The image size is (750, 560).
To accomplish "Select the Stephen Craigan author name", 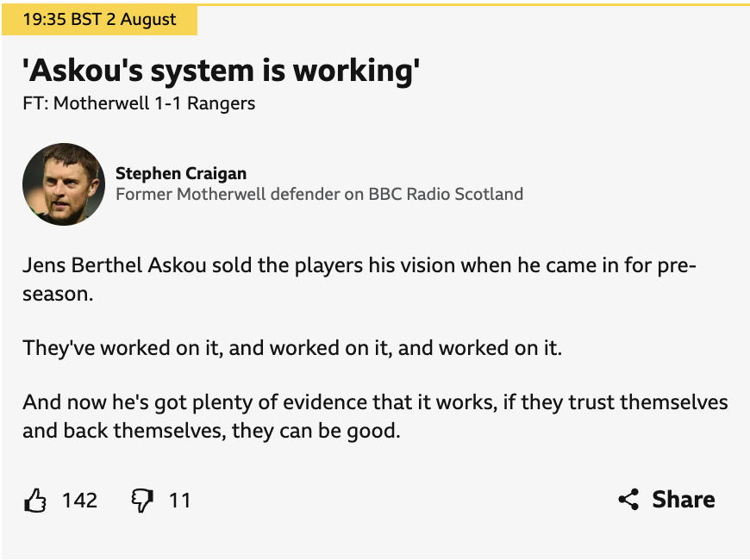I will tap(180, 174).
